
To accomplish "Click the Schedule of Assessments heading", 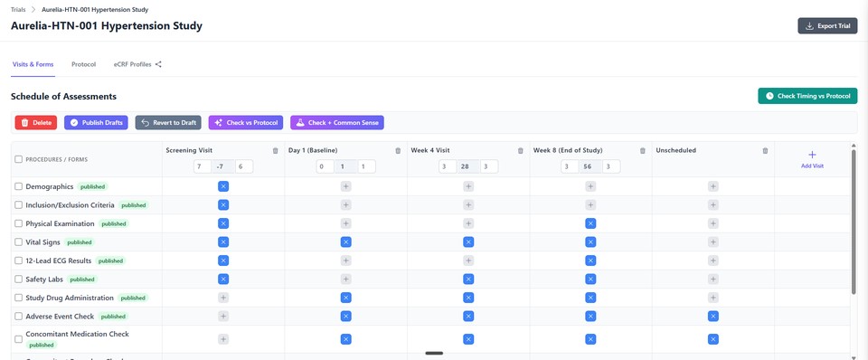I will pos(63,97).
